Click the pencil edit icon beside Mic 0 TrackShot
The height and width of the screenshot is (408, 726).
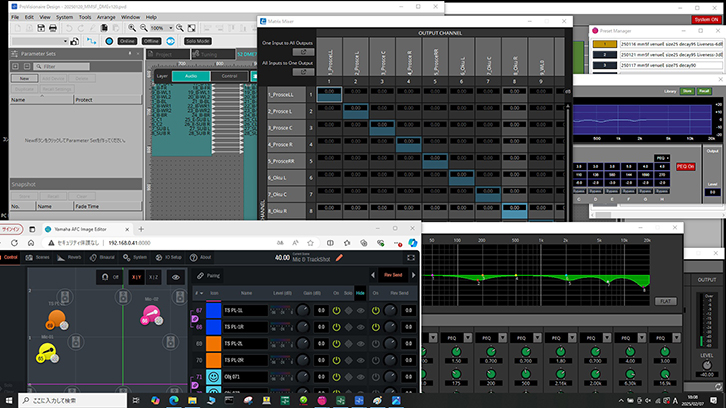point(339,257)
